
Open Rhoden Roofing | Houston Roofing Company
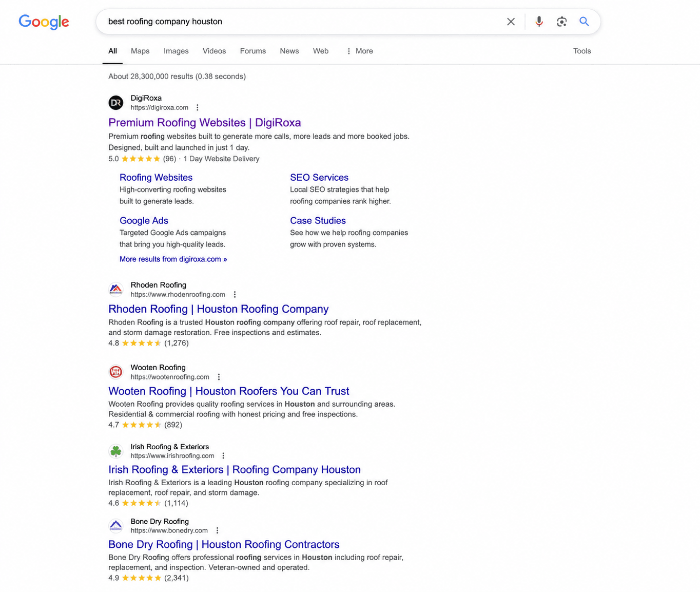pyautogui.click(x=218, y=309)
